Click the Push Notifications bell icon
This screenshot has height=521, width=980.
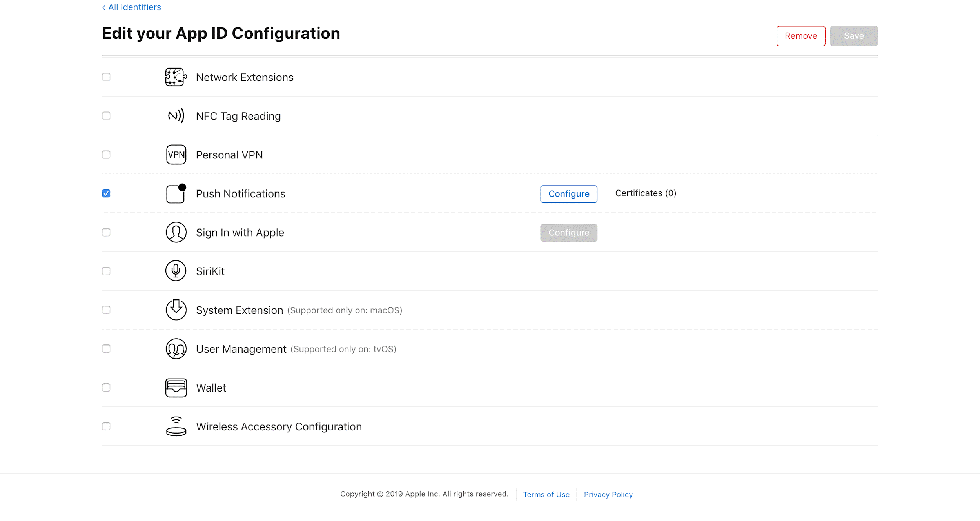175,193
